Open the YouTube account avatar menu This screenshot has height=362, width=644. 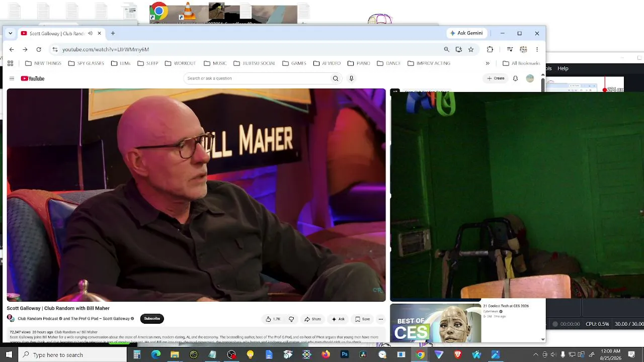[x=530, y=78]
